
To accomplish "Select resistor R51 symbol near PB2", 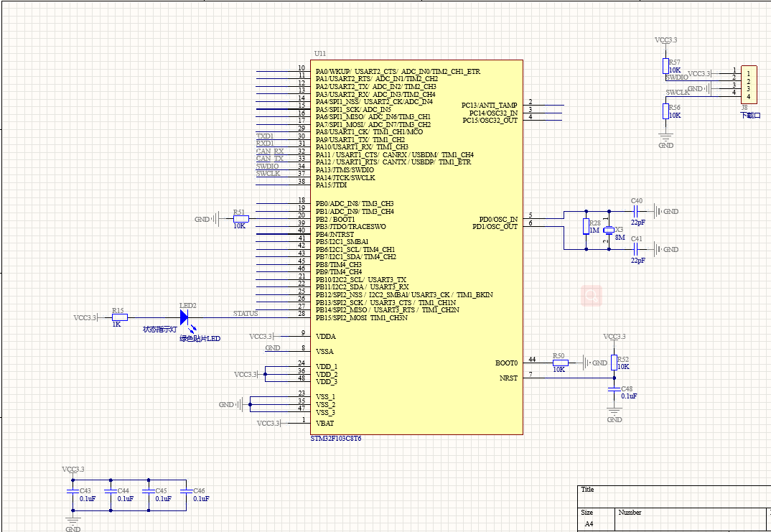I will coord(241,219).
